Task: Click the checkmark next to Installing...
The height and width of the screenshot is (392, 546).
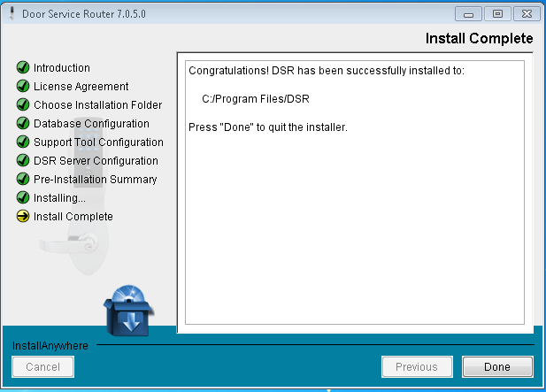Action: click(23, 197)
